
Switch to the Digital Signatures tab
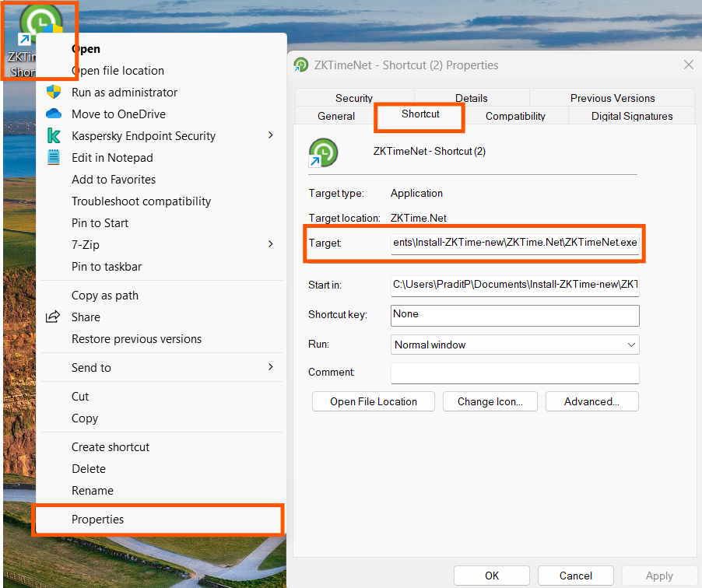[632, 116]
